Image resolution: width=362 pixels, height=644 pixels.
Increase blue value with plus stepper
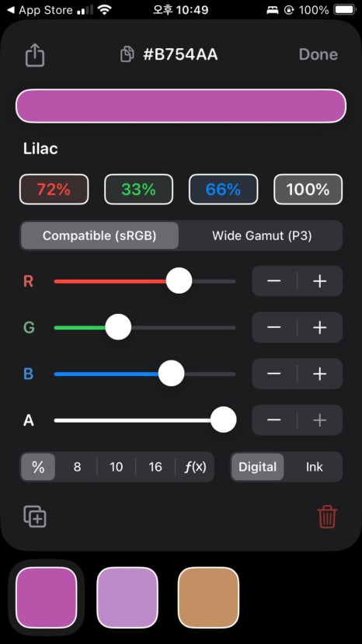[320, 374]
